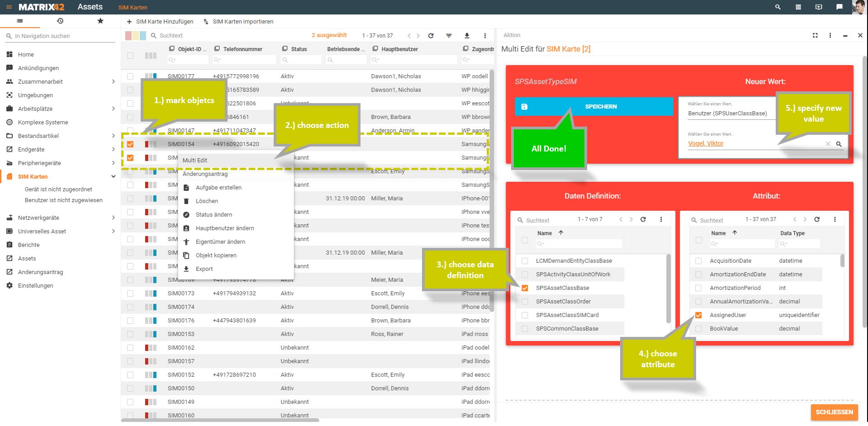868x426 pixels.
Task: Open global search magnifier in top bar
Action: point(778,7)
